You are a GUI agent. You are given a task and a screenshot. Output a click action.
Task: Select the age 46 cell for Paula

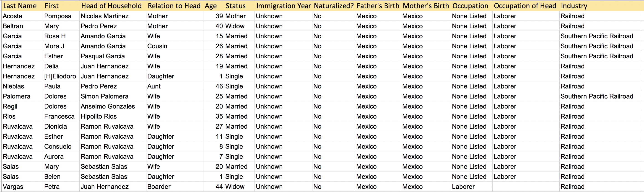(213, 86)
